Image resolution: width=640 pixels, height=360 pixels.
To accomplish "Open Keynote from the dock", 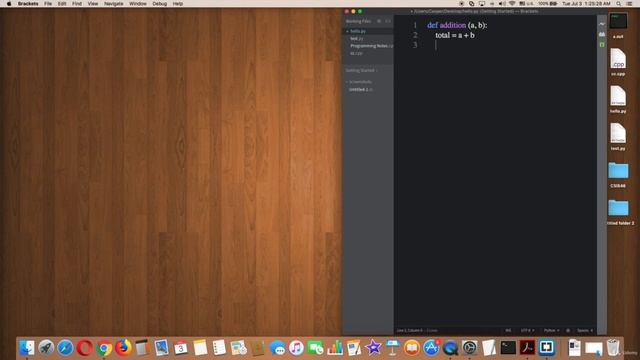I will [393, 348].
